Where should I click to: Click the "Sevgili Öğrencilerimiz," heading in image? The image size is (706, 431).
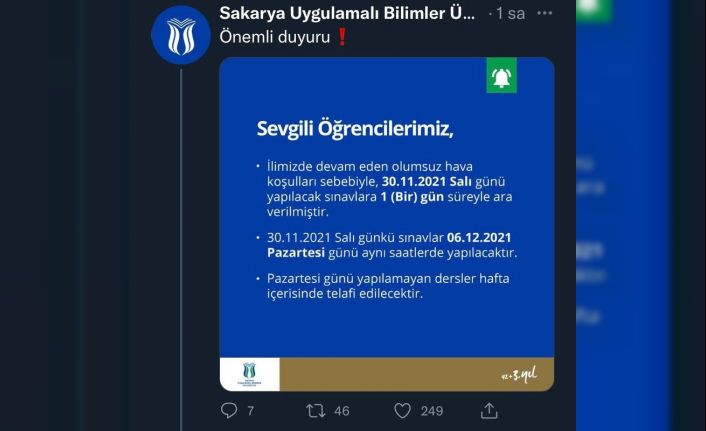pos(347,131)
